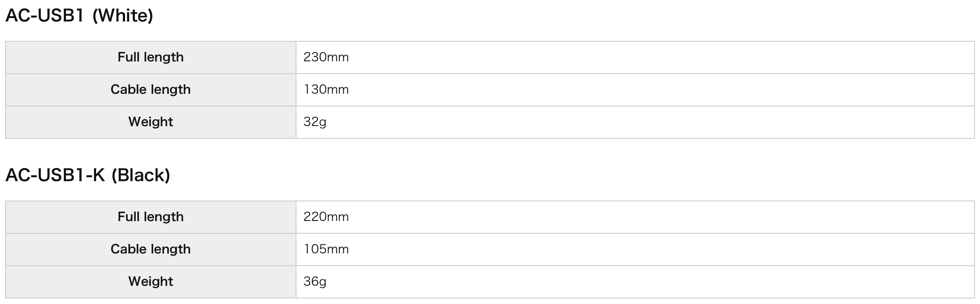Click Full length label in White table

151,57
